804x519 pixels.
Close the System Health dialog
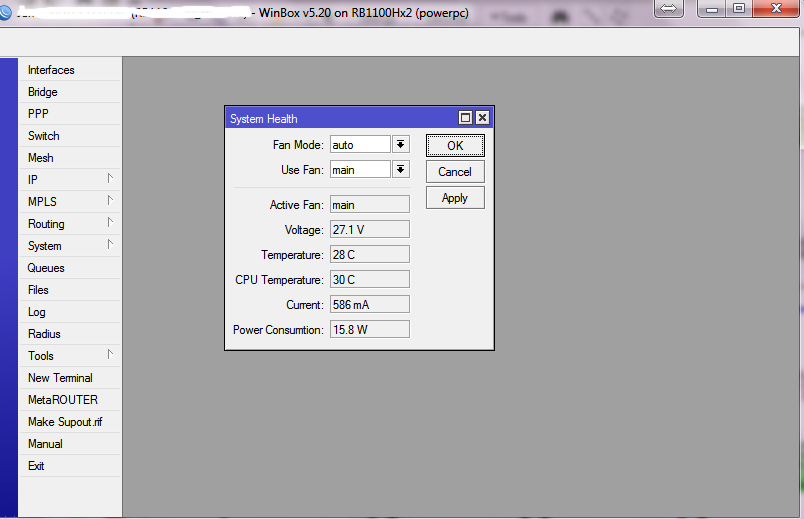click(483, 118)
